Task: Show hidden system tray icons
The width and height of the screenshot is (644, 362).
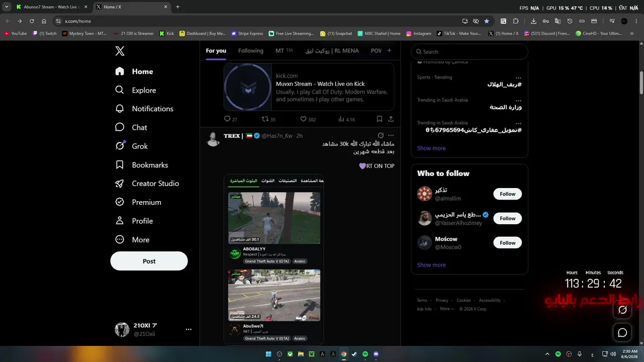Action: 547,354
